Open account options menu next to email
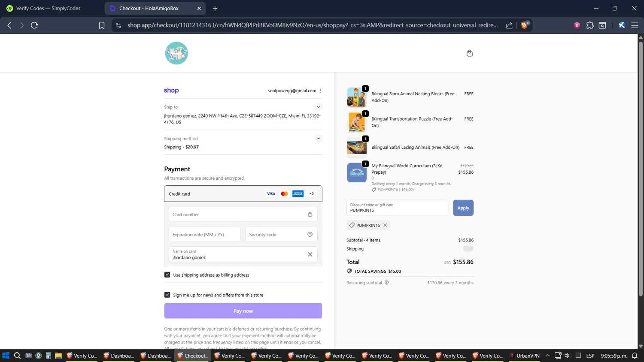The height and width of the screenshot is (362, 644). pyautogui.click(x=320, y=90)
